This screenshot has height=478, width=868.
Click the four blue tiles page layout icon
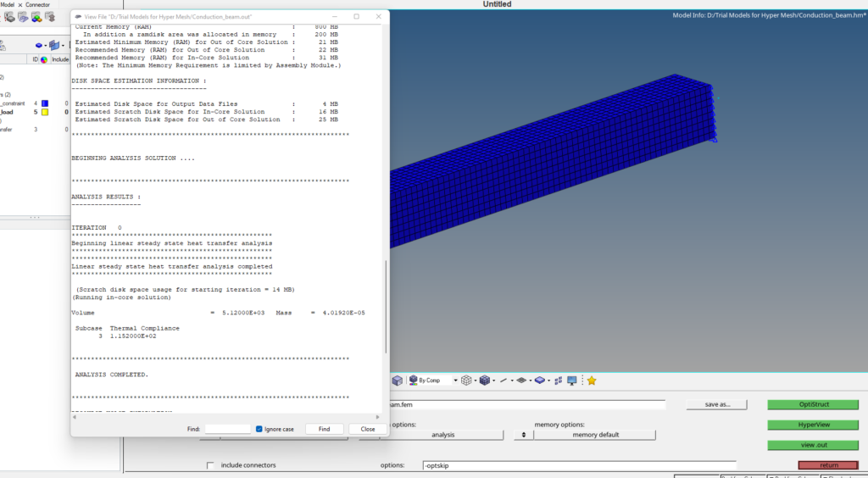coord(558,381)
